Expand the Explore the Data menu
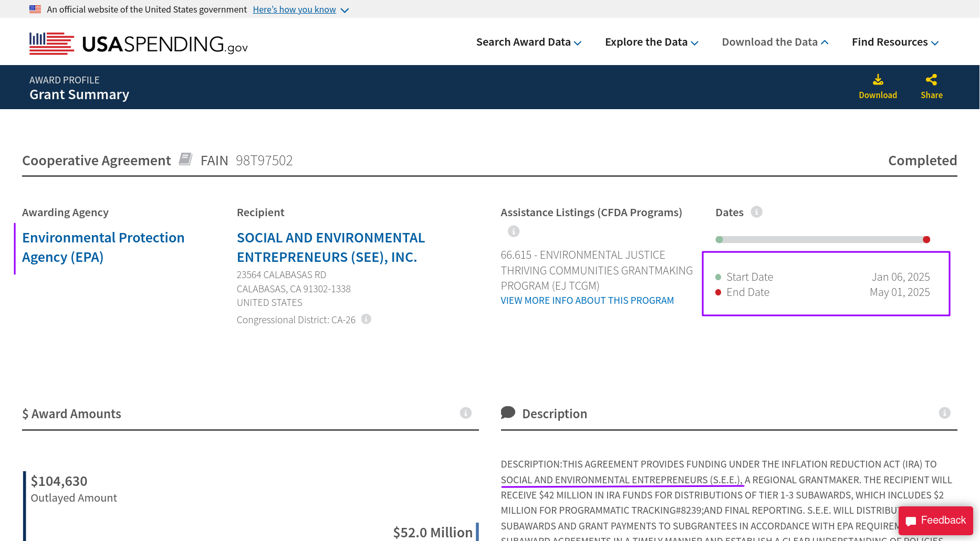980x541 pixels. (651, 42)
